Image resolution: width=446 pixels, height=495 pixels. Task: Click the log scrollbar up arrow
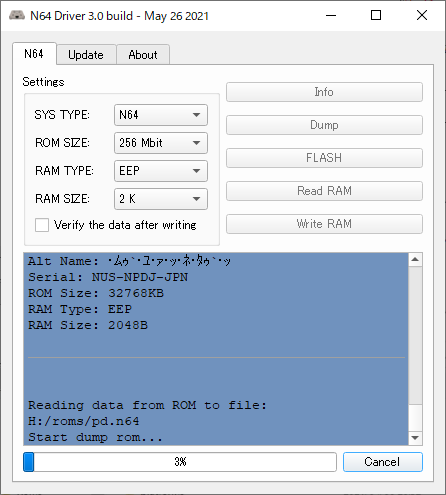pyautogui.click(x=415, y=259)
